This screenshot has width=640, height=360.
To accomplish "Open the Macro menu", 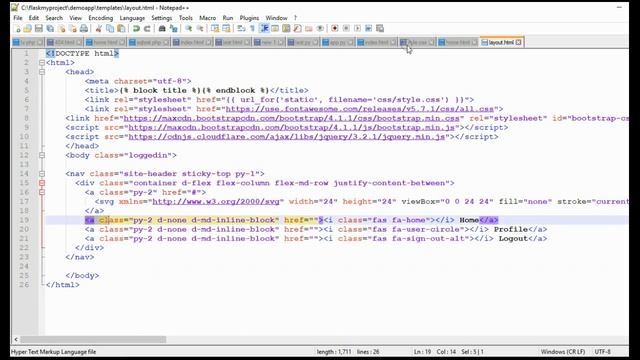I will pos(207,18).
